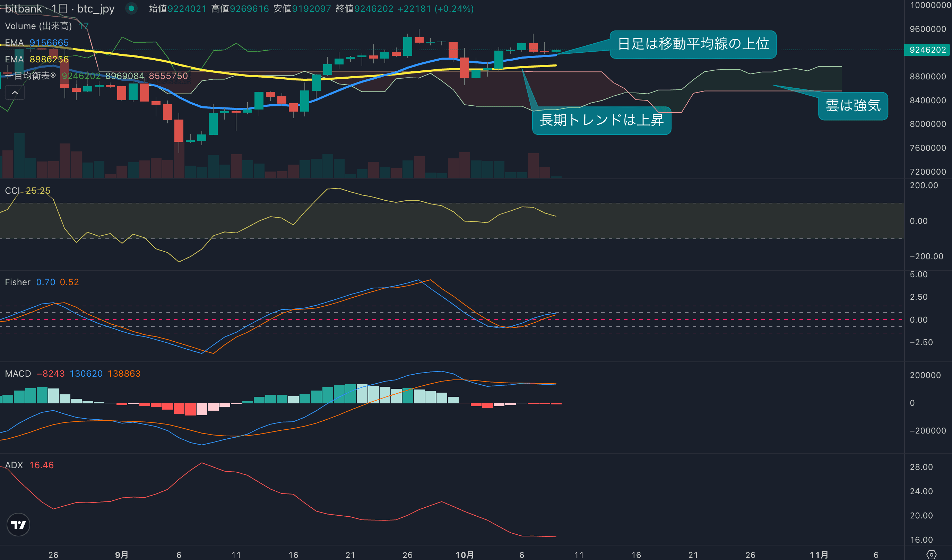Image resolution: width=952 pixels, height=560 pixels.
Task: Click the current price label 9246202
Action: [x=927, y=50]
